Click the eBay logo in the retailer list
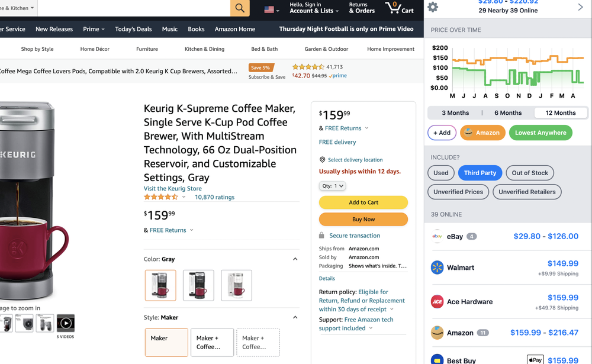 click(439, 236)
